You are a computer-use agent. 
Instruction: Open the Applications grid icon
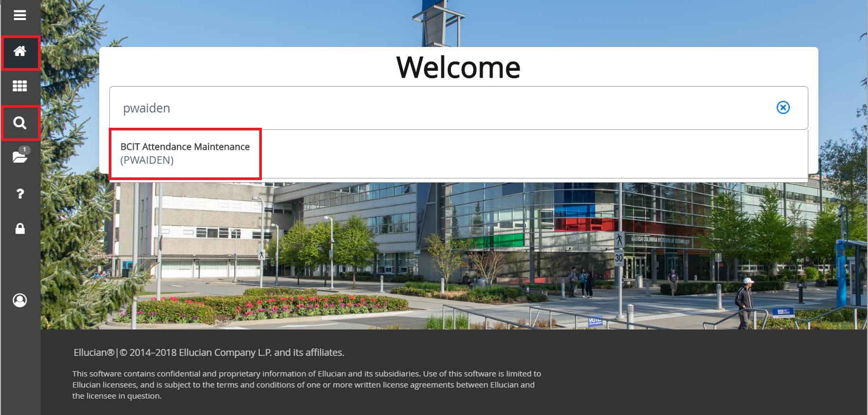20,86
